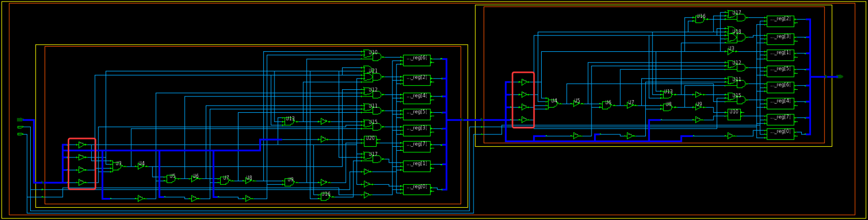This screenshot has height=220, width=868.
Task: Select gate U3 in the left module
Action: click(x=116, y=166)
